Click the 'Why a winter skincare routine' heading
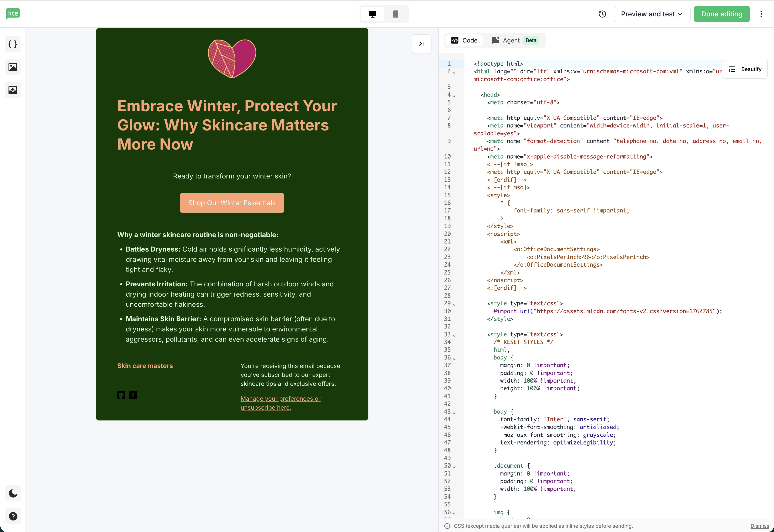 tap(198, 235)
